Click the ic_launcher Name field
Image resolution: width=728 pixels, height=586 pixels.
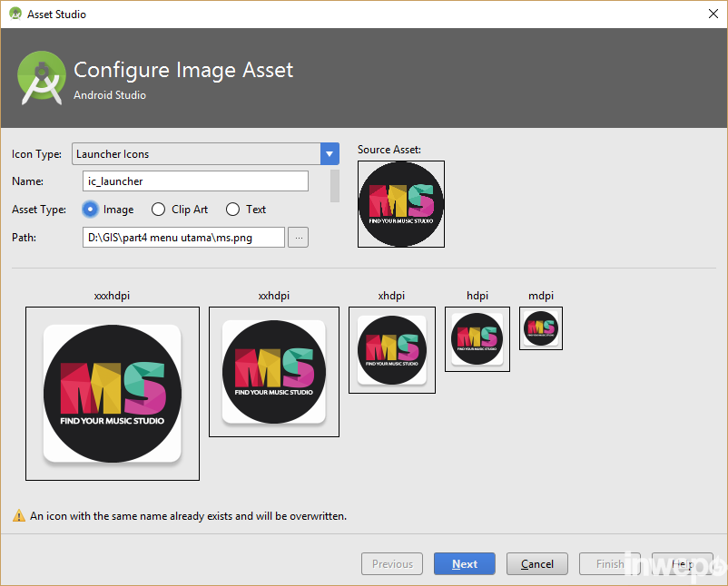195,181
